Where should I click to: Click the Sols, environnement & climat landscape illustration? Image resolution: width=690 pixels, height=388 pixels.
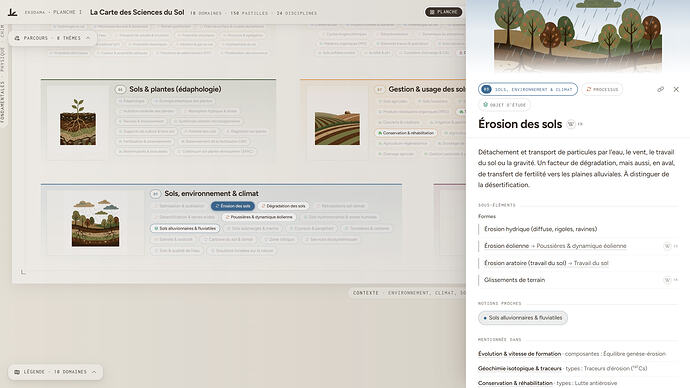coord(95,223)
